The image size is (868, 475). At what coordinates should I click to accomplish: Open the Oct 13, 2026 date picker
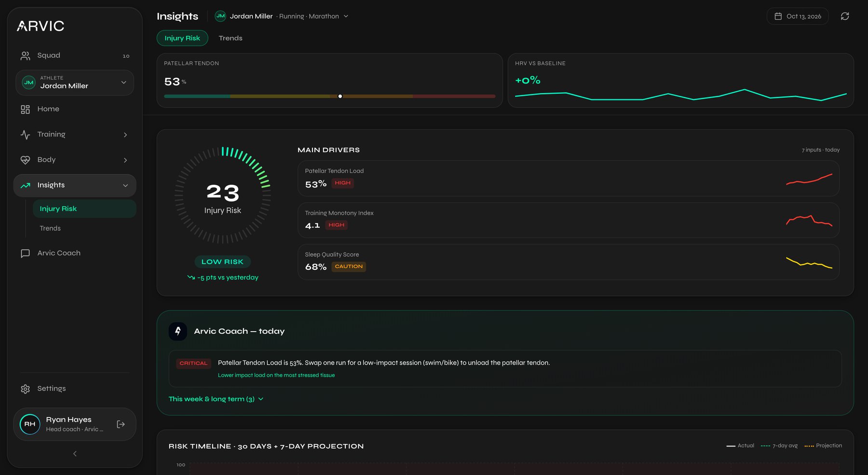point(798,16)
